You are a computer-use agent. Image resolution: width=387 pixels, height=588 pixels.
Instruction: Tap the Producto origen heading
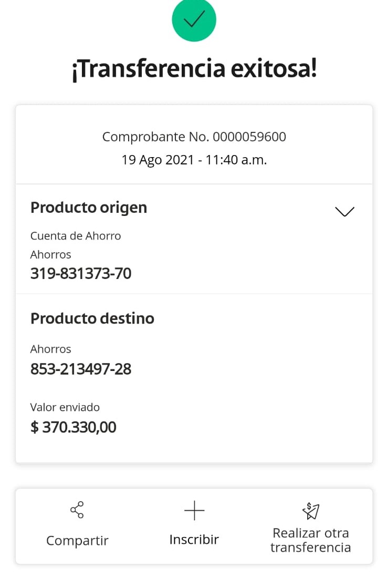pos(89,208)
